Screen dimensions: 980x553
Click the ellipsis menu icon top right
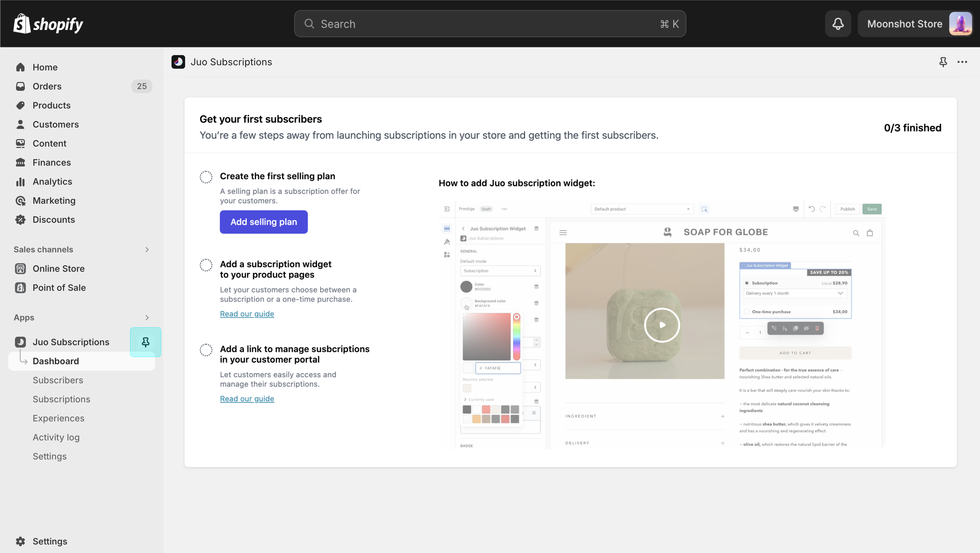tap(963, 62)
